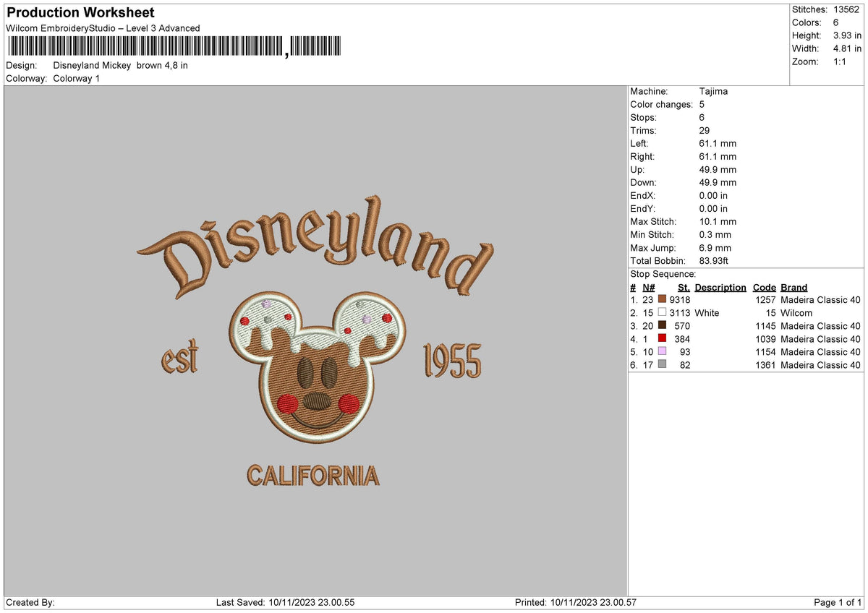Click stitch count 3113 in stop 2

pos(680,313)
